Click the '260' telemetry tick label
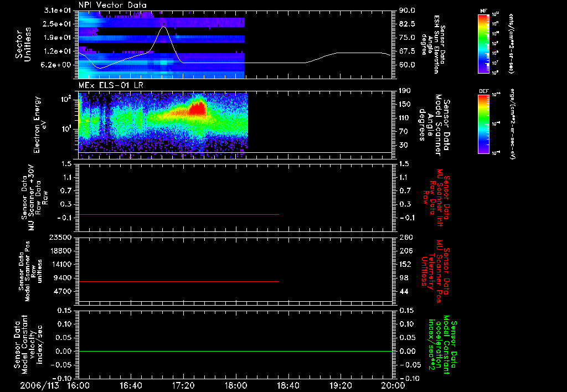 click(405, 237)
